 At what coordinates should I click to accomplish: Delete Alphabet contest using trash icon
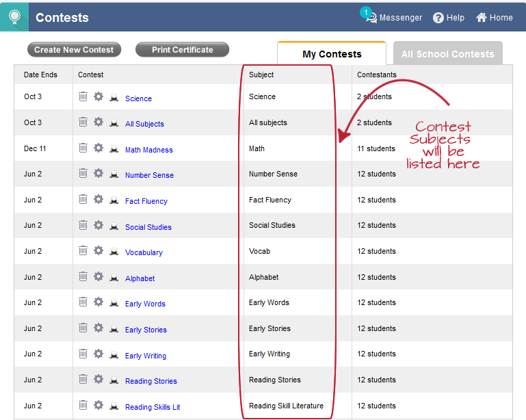[x=83, y=276]
